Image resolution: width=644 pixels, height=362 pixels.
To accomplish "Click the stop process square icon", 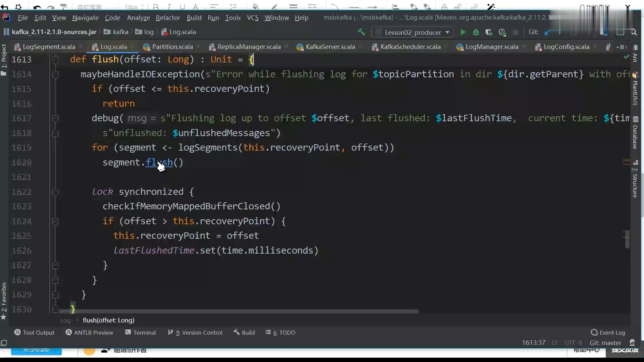I will click(516, 32).
